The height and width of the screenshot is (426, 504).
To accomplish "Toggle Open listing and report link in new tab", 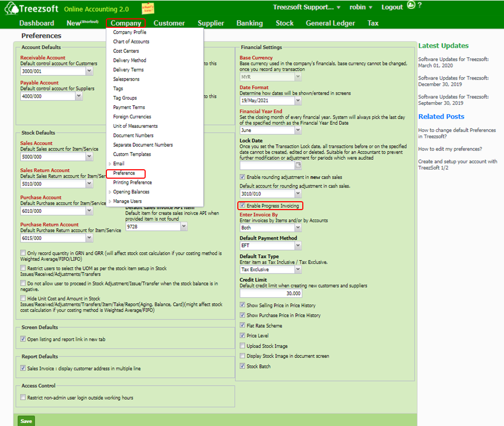I will coord(23,339).
